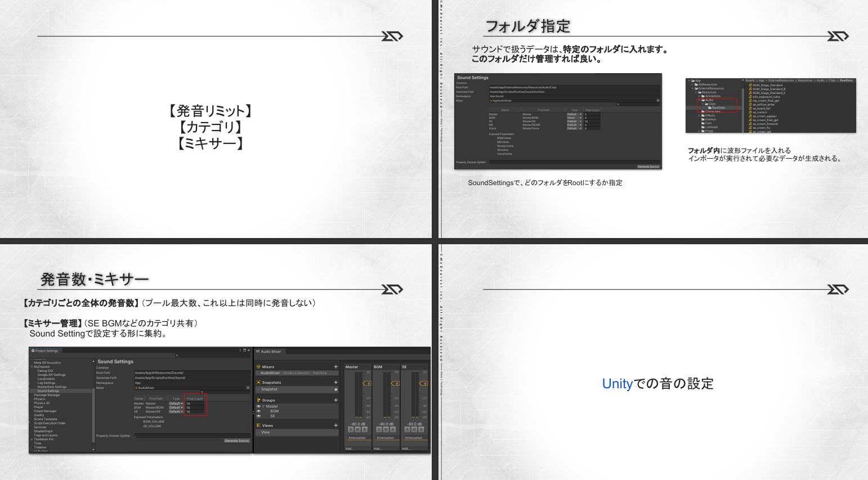Viewport: 868px width, 480px height.
Task: Collapse the Master group triangle
Action: click(262, 406)
